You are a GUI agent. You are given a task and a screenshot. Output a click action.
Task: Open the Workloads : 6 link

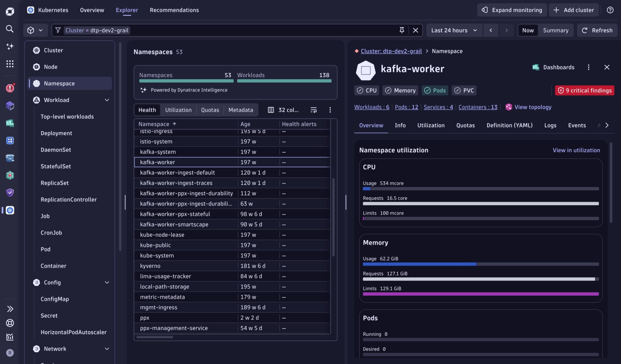(x=372, y=107)
